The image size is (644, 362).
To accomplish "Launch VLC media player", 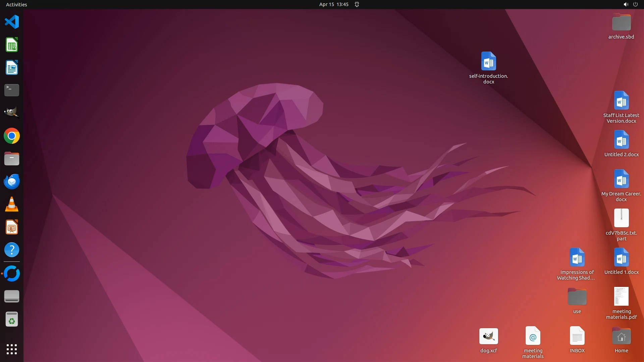I will (x=12, y=204).
